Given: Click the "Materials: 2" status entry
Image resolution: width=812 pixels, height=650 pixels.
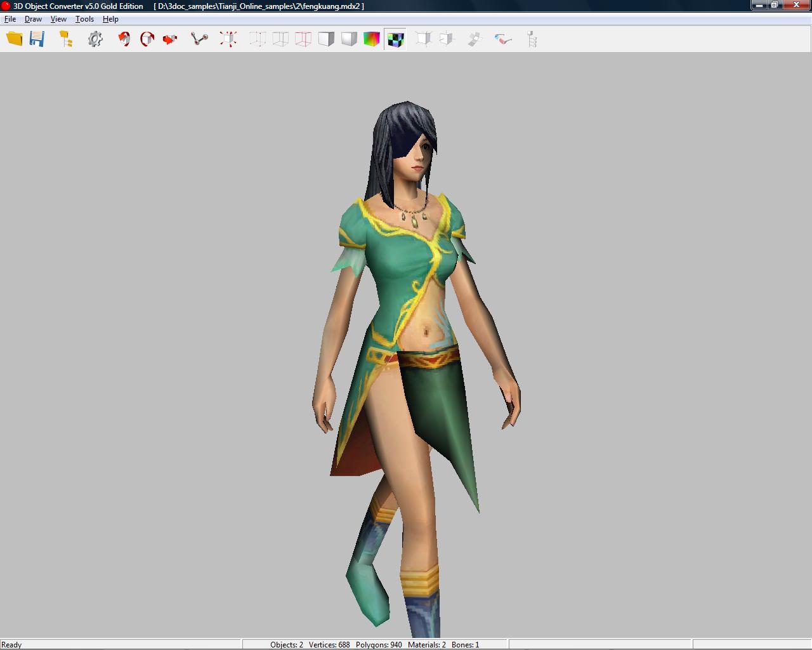Looking at the screenshot, I should (427, 644).
